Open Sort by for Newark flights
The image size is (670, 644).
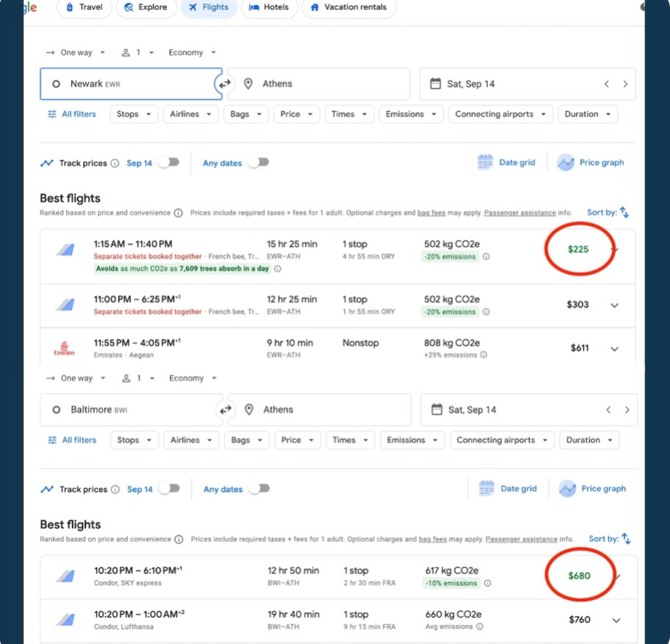pyautogui.click(x=608, y=212)
